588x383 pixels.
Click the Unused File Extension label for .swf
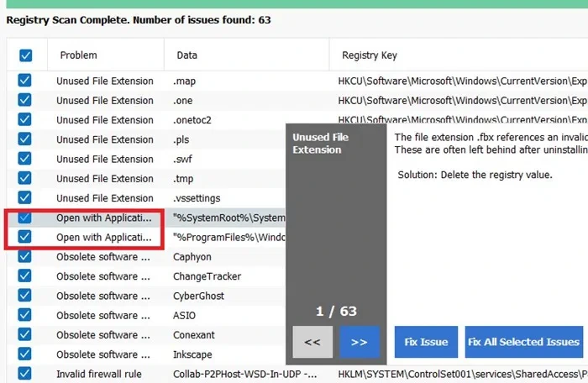tap(105, 159)
